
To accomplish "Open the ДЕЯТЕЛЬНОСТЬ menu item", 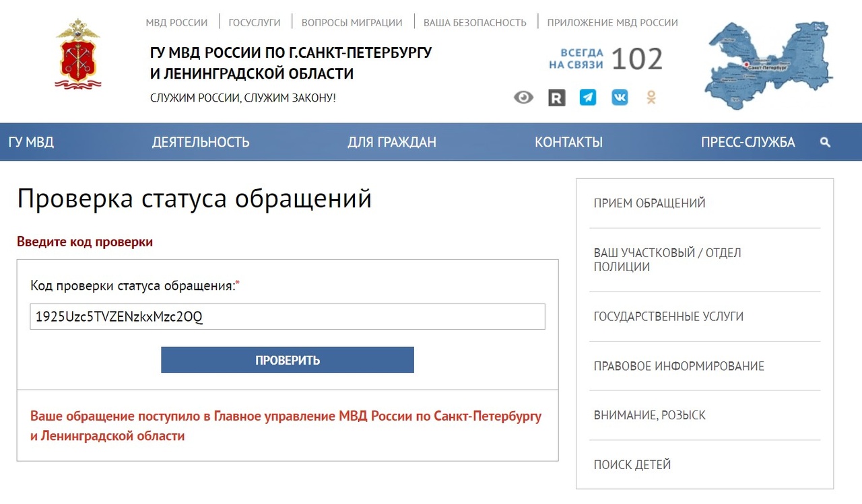I will point(201,142).
